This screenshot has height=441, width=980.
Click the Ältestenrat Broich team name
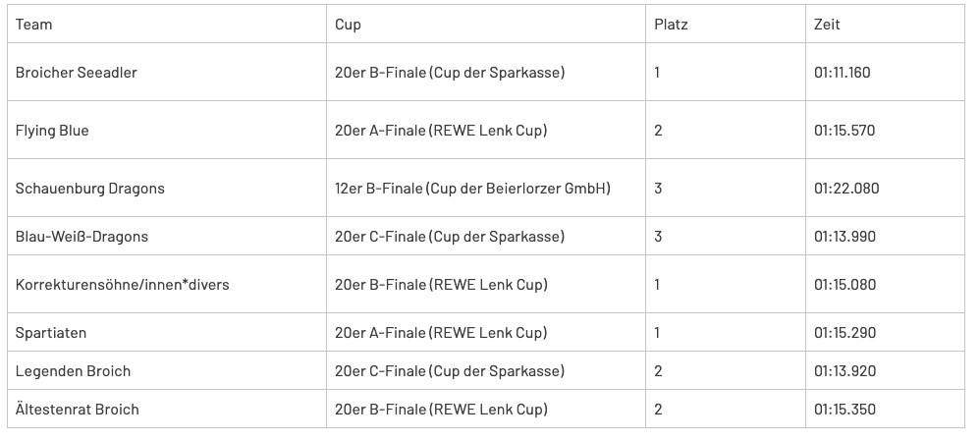[x=78, y=410]
